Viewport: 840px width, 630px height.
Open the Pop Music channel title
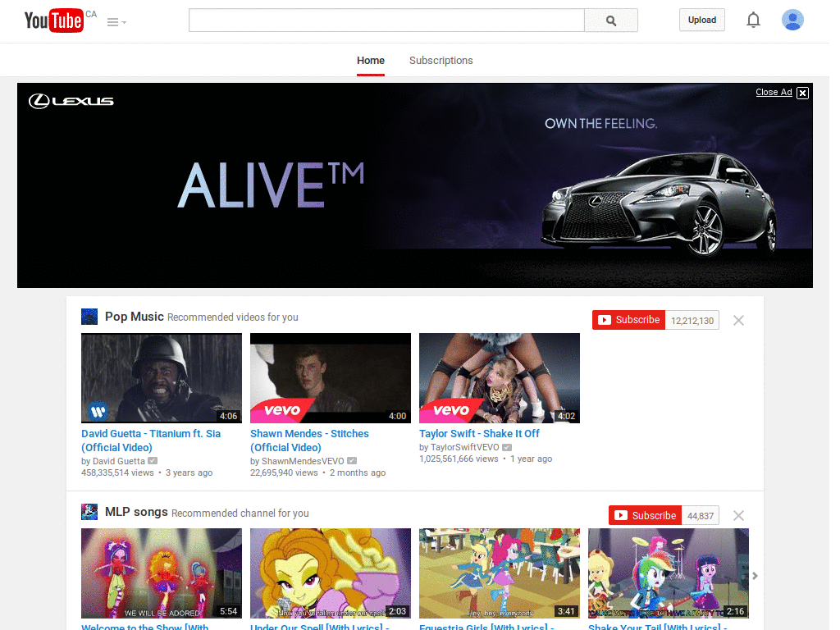click(134, 317)
